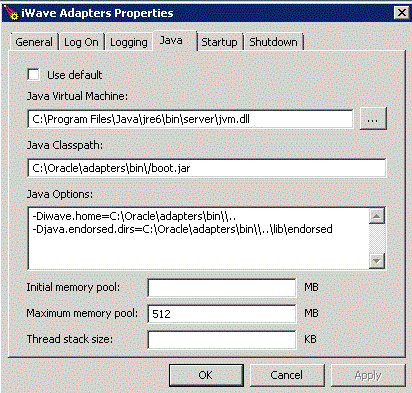Screen dimensions: 412x393
Task: Focus the Java Classpath input field
Action: click(207, 168)
